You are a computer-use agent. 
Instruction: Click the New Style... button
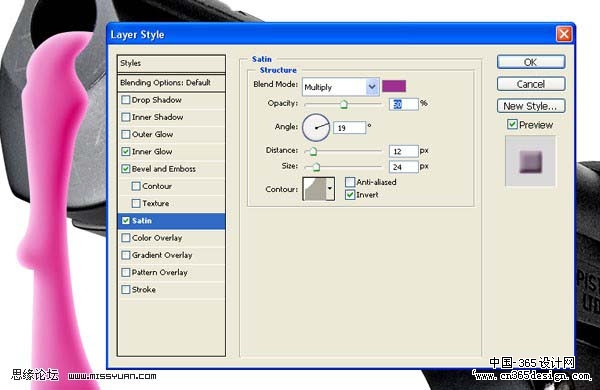531,106
